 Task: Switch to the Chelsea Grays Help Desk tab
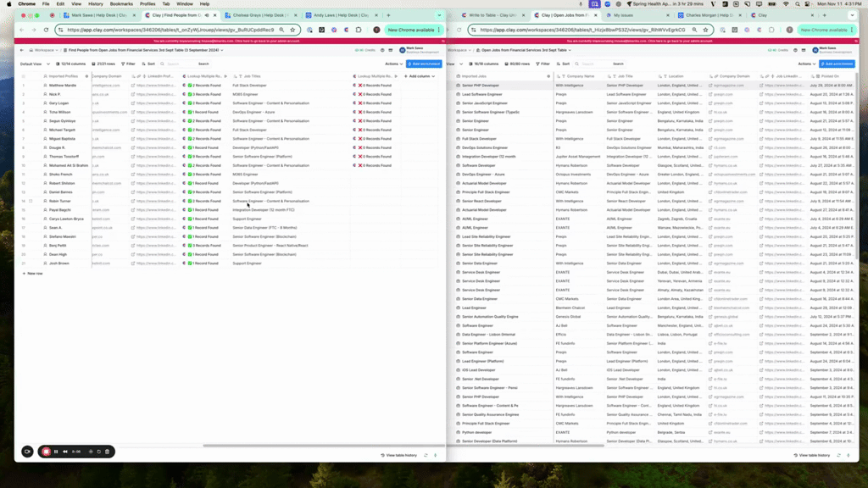click(x=254, y=15)
